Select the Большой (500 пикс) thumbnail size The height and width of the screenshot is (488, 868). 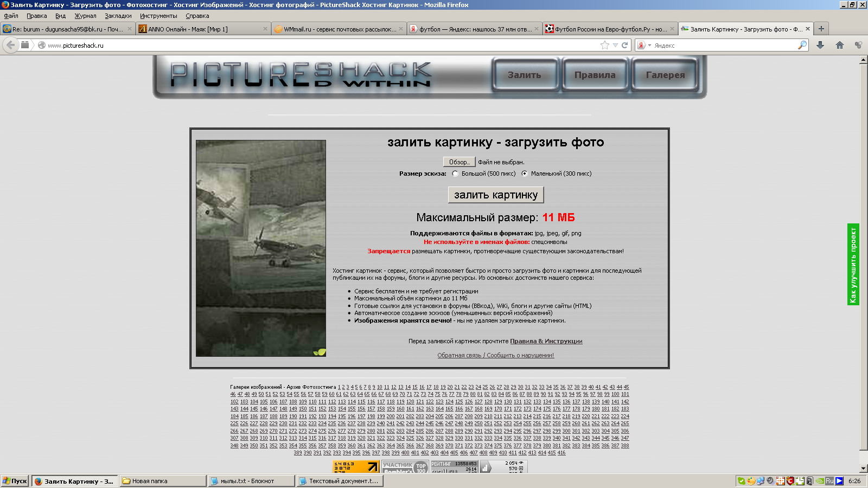455,174
